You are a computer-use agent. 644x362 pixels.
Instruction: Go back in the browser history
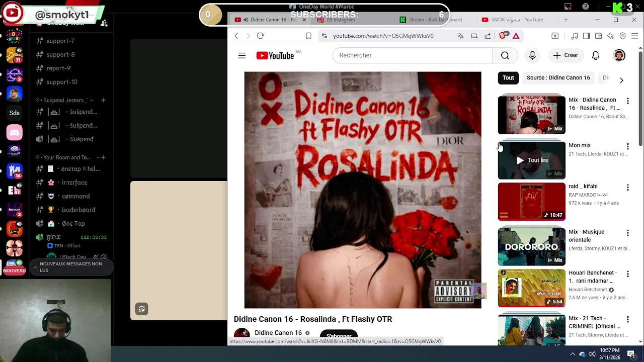coord(236,36)
